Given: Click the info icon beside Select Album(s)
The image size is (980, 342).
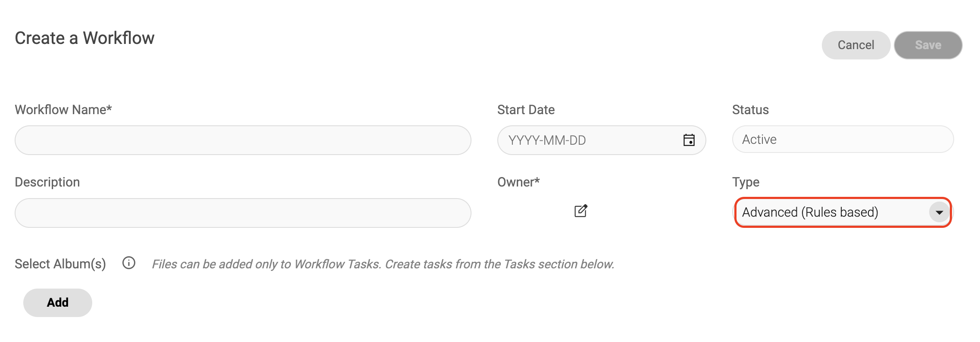Looking at the screenshot, I should [129, 263].
